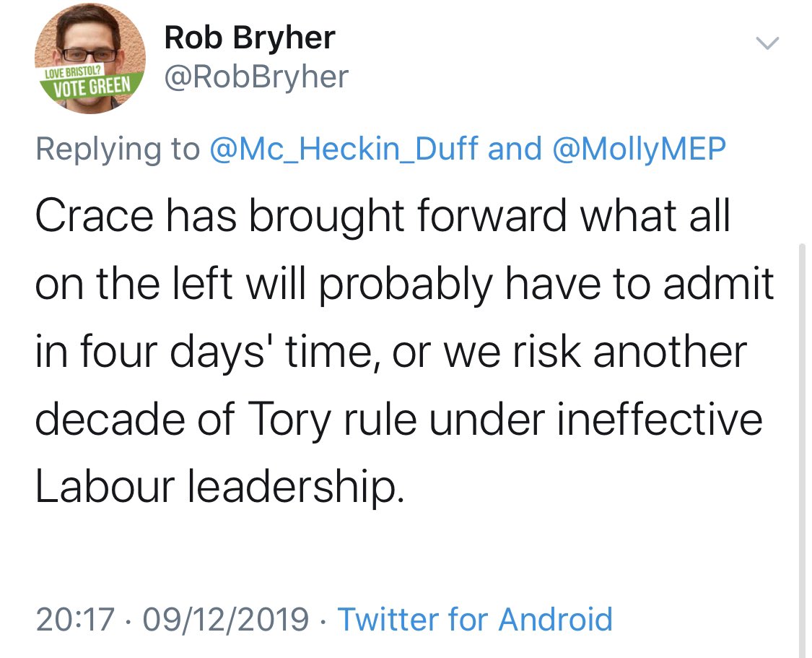
Task: Open the tweet options chevron menu
Action: click(767, 44)
